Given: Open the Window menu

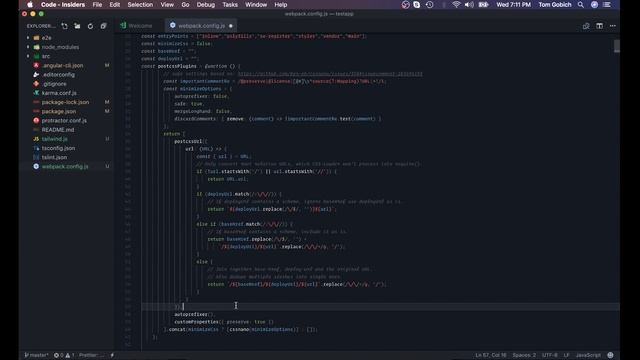Looking at the screenshot, I should coord(256,5).
